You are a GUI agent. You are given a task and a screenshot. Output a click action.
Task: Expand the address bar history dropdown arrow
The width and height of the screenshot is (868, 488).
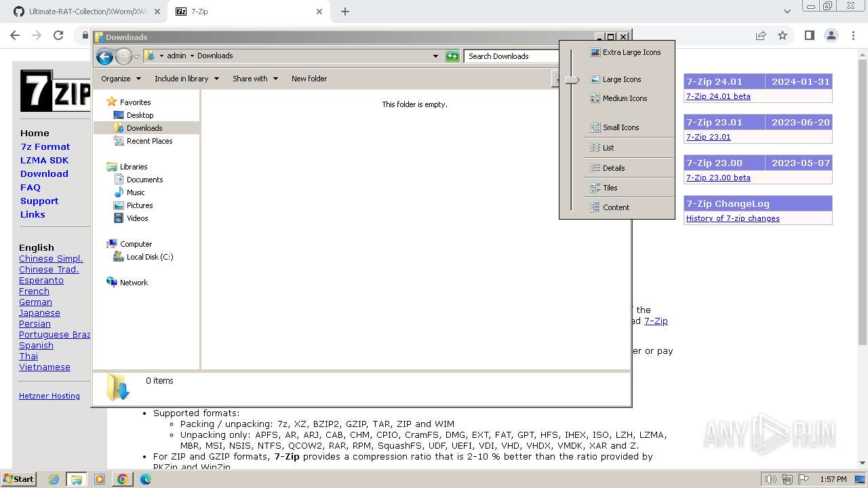coord(435,56)
